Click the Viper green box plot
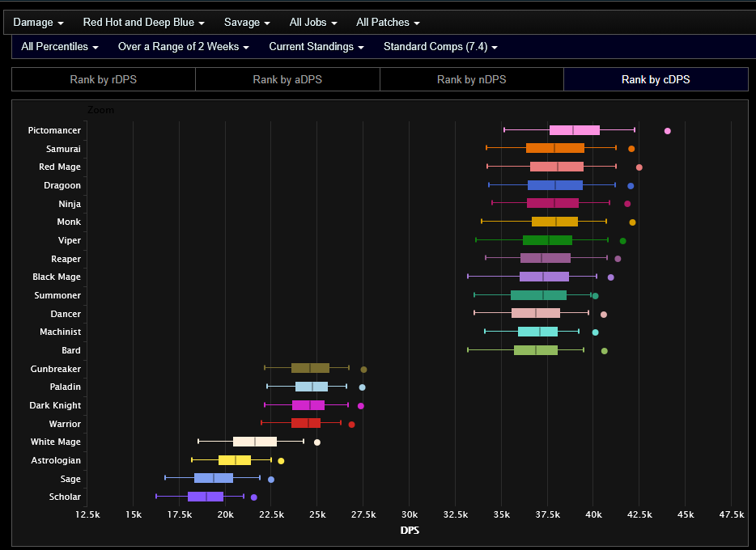This screenshot has height=550, width=756. [547, 240]
